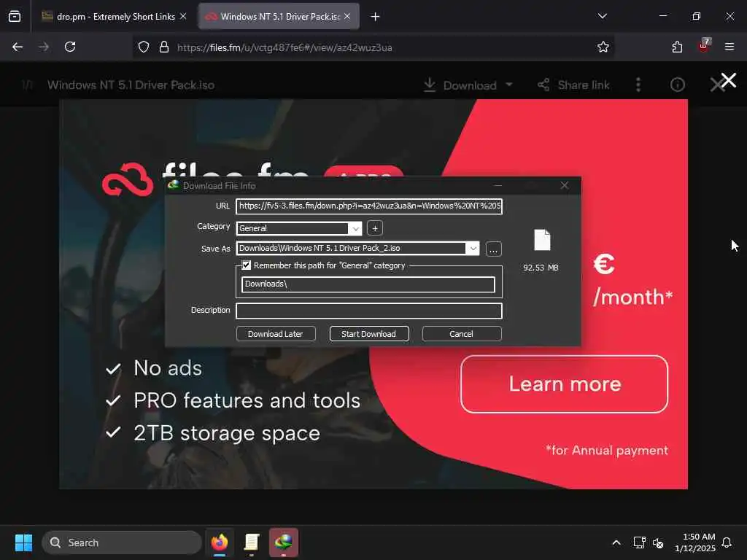Bookmark this page with star icon
The height and width of the screenshot is (560, 747).
pyautogui.click(x=603, y=47)
